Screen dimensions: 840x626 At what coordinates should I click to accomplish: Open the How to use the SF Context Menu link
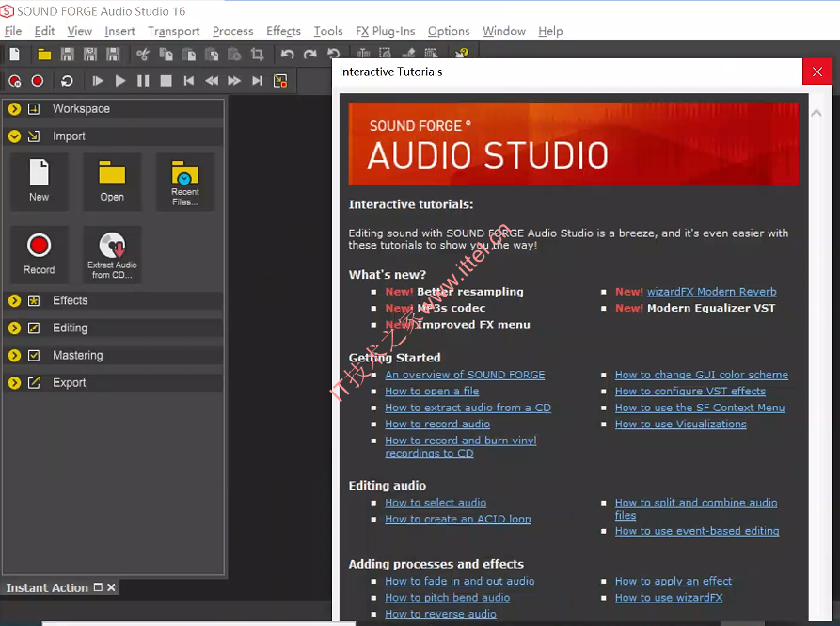coord(700,408)
